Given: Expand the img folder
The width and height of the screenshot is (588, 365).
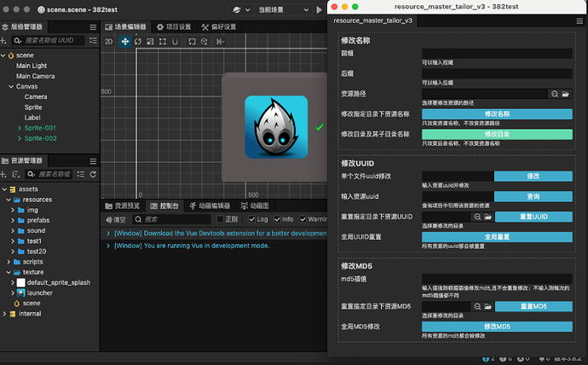Looking at the screenshot, I should click(13, 210).
